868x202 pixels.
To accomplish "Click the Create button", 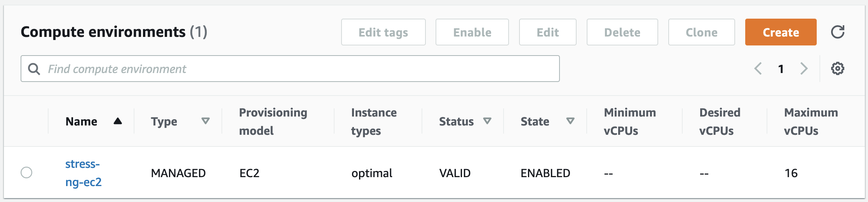I will 781,32.
